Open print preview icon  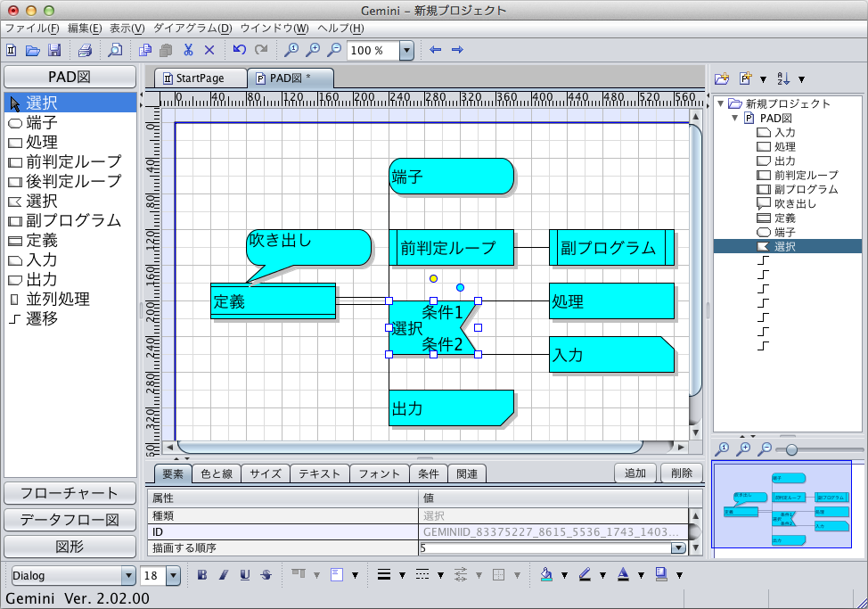point(115,51)
